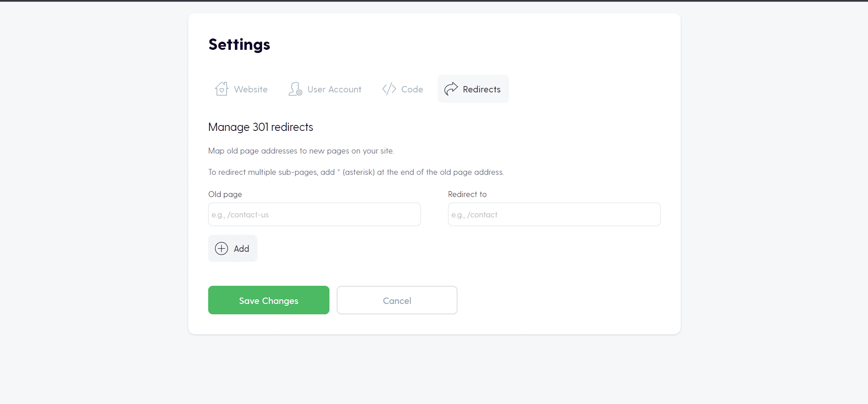Switch to the User Account tab
Viewport: 868px width, 404px height.
tap(325, 89)
